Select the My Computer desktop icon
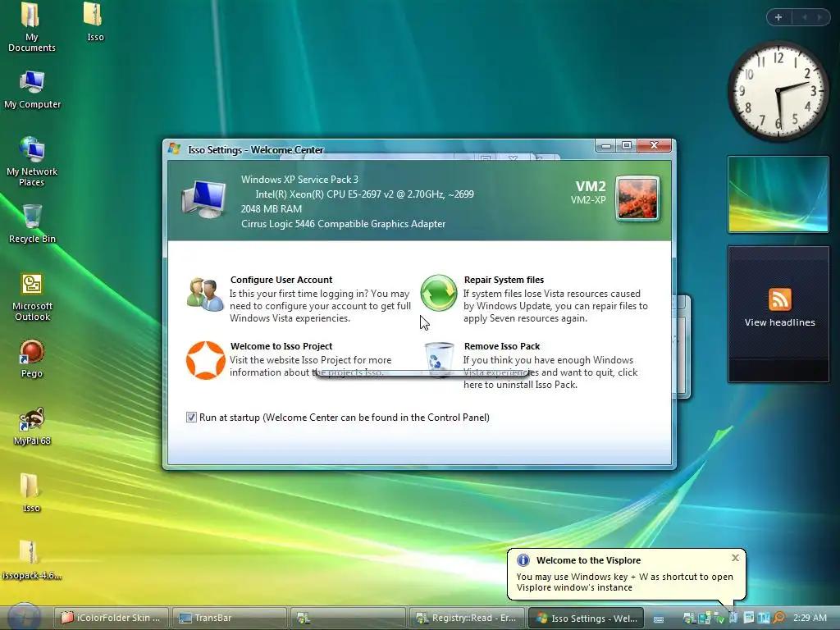The width and height of the screenshot is (840, 630). click(x=32, y=89)
